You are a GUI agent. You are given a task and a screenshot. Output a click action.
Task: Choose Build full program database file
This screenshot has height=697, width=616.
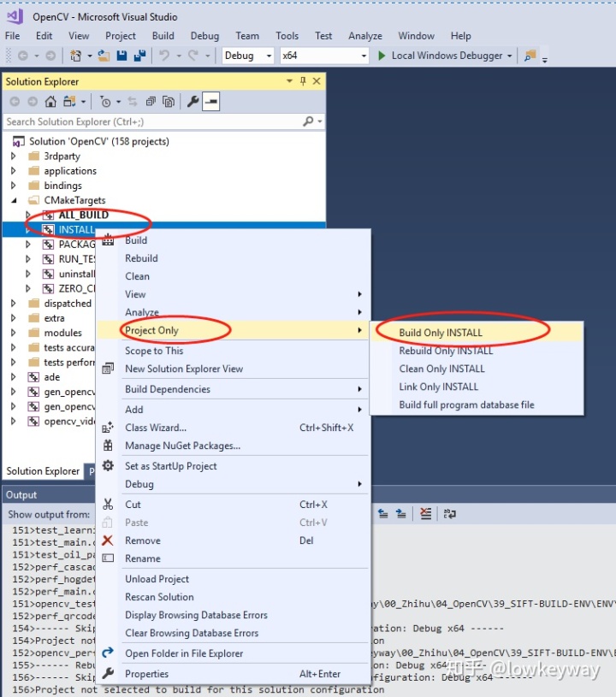coord(477,405)
